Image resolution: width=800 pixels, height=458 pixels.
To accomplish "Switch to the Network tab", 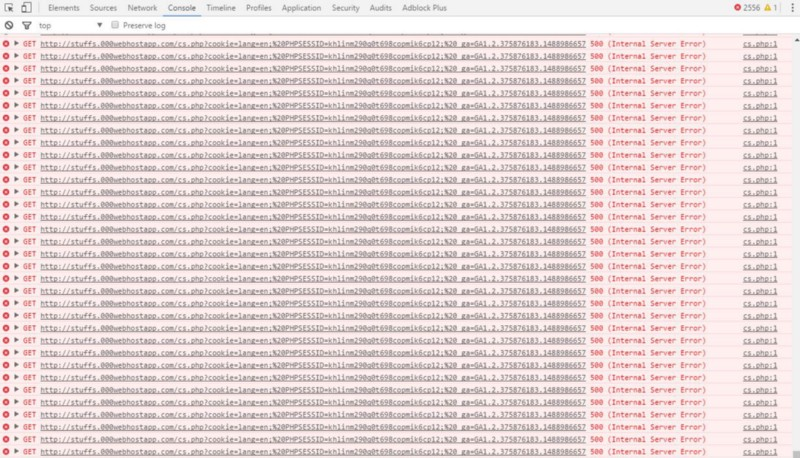I will pyautogui.click(x=142, y=8).
